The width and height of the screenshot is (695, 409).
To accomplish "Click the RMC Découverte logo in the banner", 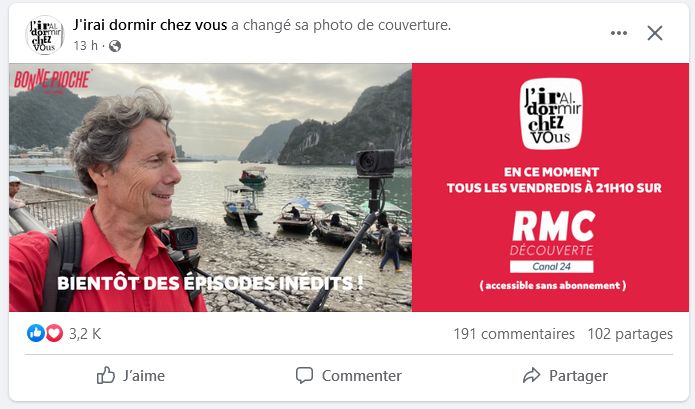I will tap(552, 233).
